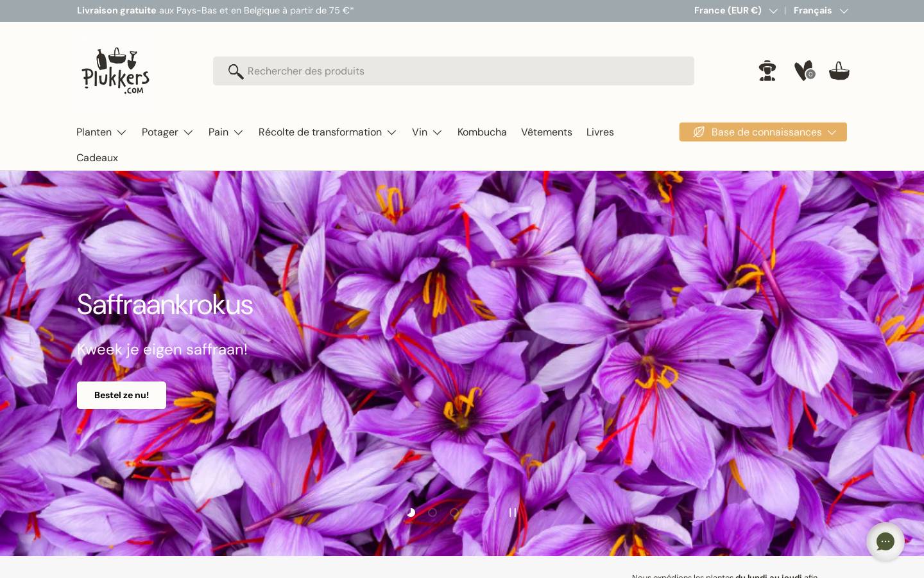Click the Saffraankrokus slide heading
This screenshot has width=924, height=578.
tap(165, 304)
